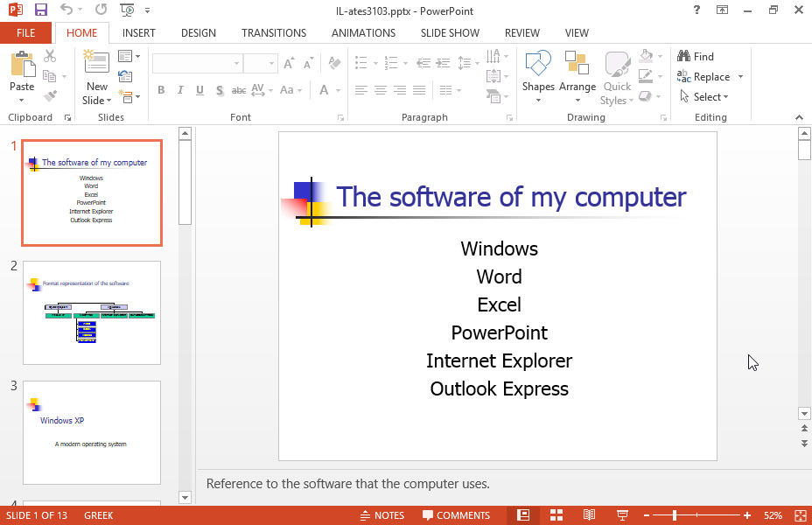The image size is (812, 525).
Task: Align text to the right
Action: point(400,90)
